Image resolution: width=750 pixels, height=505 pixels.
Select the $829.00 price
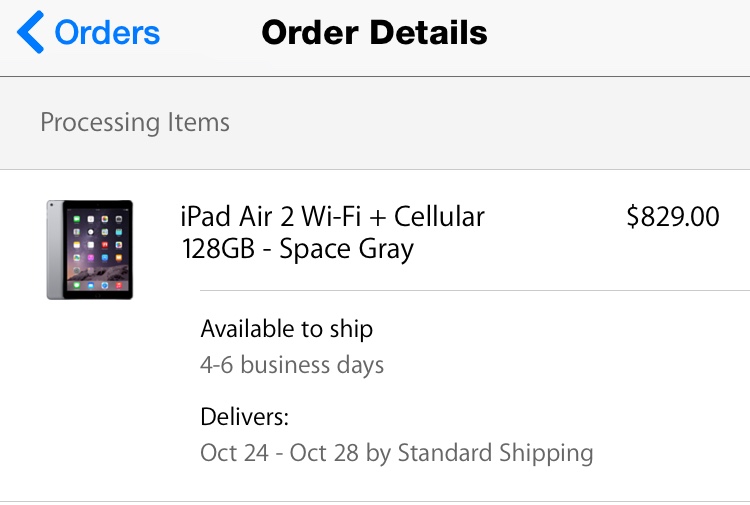point(673,217)
